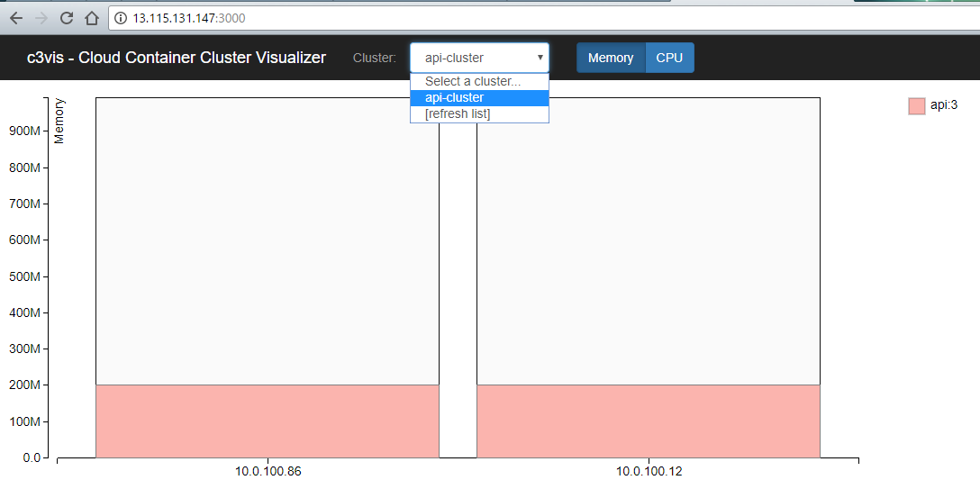The height and width of the screenshot is (498, 980).
Task: Click the 400M axis tick label
Action: (x=25, y=312)
